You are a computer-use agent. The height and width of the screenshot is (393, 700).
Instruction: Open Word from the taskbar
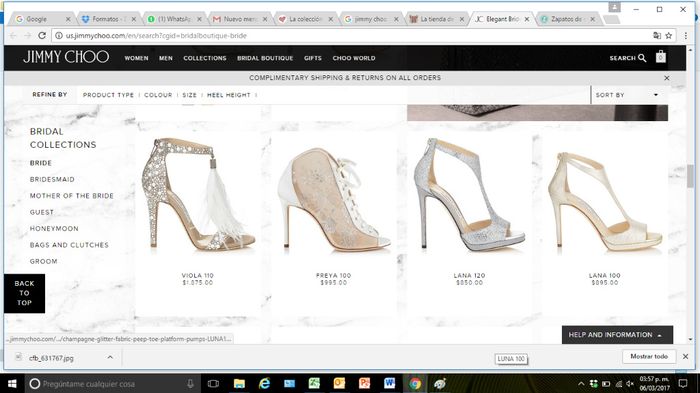[x=389, y=384]
